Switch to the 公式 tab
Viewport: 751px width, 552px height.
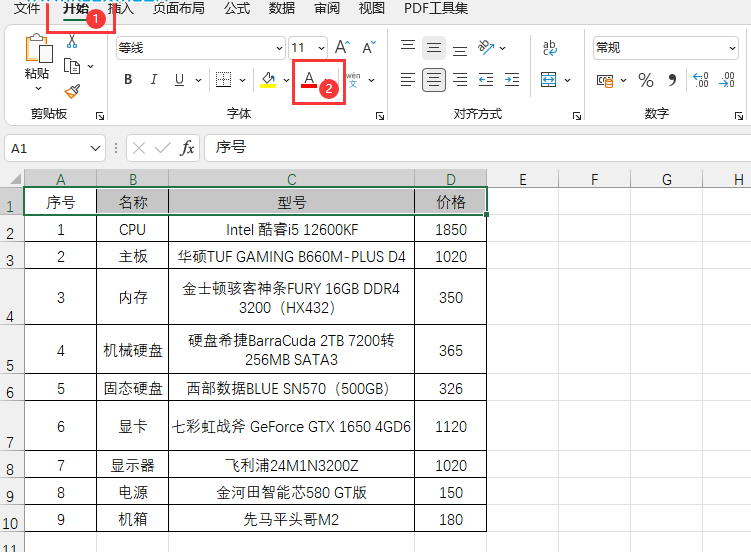[x=237, y=8]
